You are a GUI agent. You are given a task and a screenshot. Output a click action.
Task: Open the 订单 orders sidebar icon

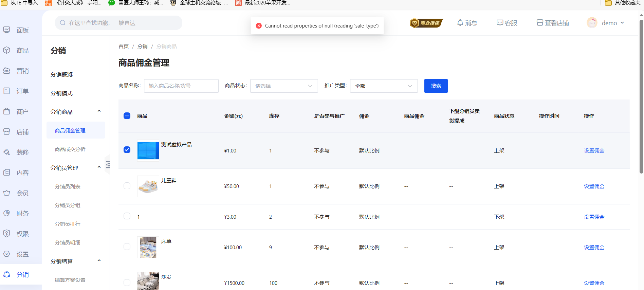[x=7, y=91]
